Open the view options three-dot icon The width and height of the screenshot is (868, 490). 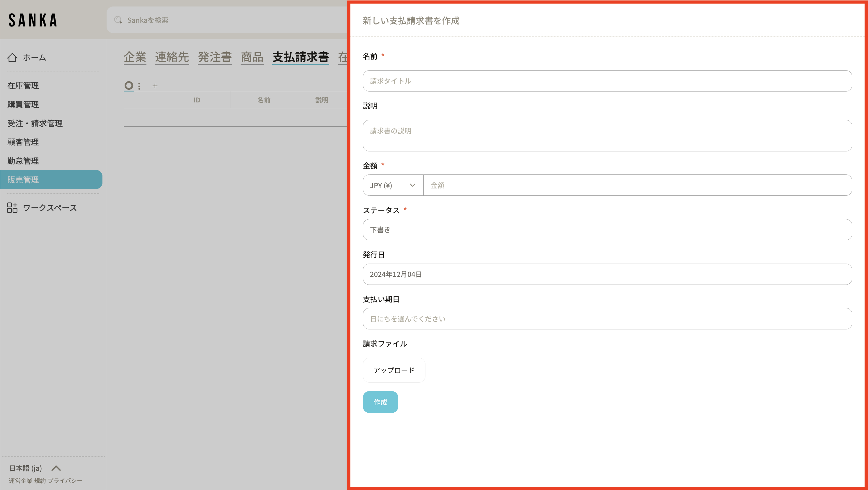coord(139,86)
